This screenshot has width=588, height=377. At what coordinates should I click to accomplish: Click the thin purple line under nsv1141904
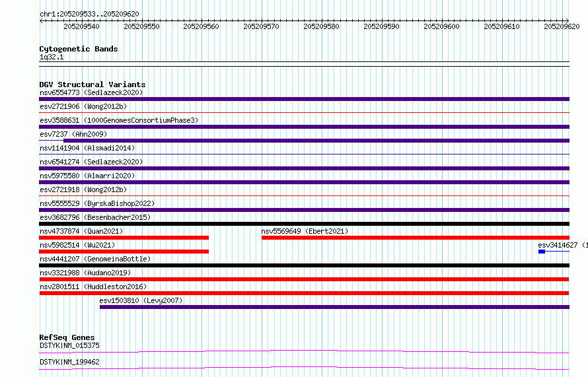[304, 154]
